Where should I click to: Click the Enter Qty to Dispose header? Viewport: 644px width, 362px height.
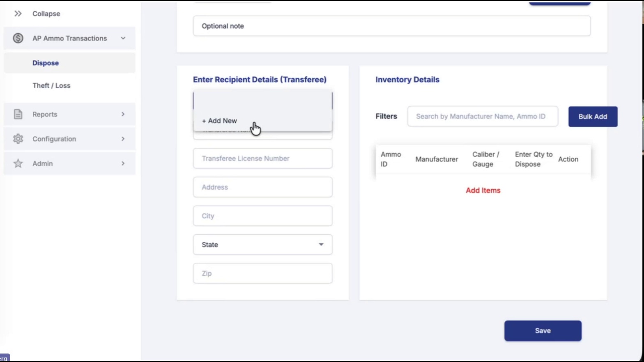534,159
